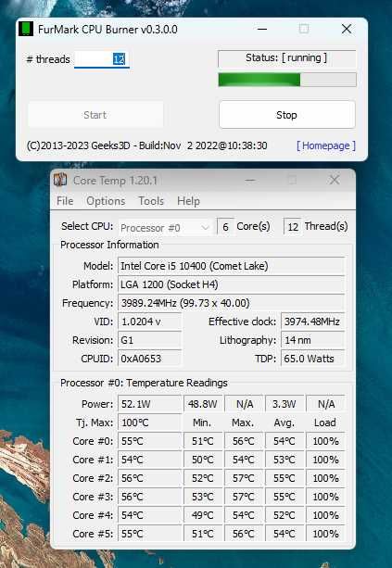Click the CPUID value 0xA0653
The width and height of the screenshot is (392, 568).
pos(149,359)
